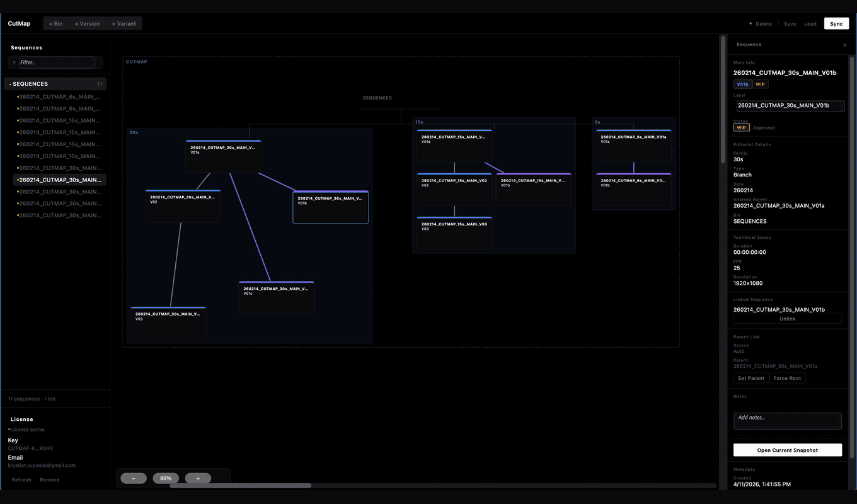Click the SEQUENCES root label on canvas
Image resolution: width=857 pixels, height=504 pixels.
(377, 98)
